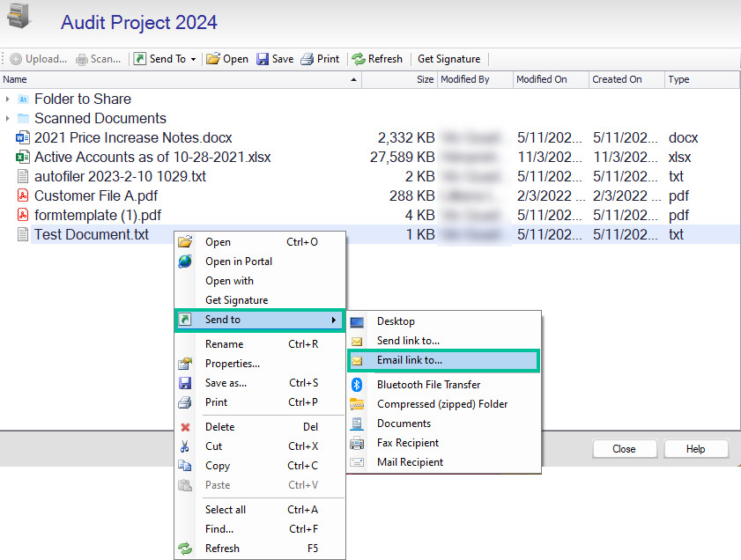The width and height of the screenshot is (741, 560).
Task: Click the Help button
Action: coord(696,449)
